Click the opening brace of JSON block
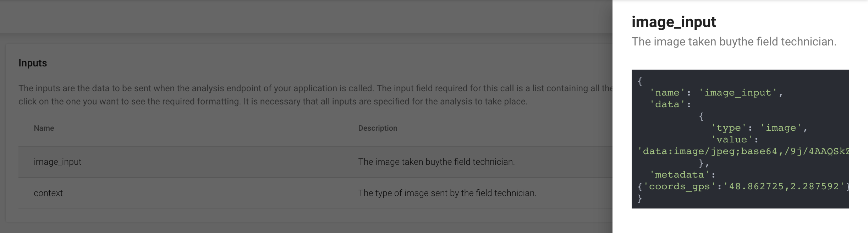The width and height of the screenshot is (868, 233). (640, 81)
